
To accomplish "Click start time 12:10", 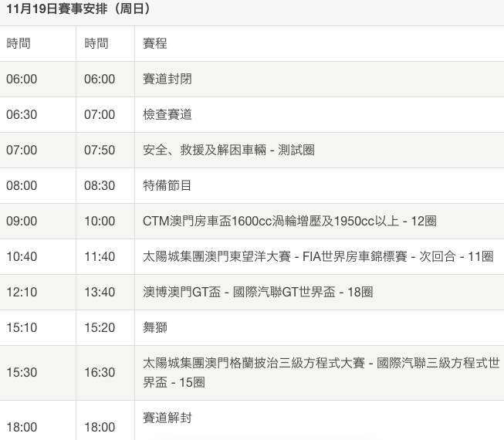I will pos(22,292).
